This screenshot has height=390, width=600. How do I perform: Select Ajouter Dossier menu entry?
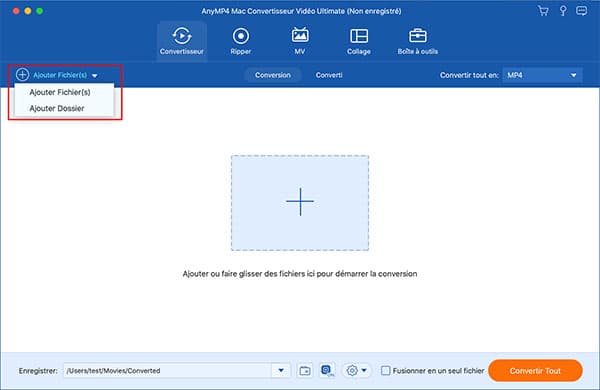[57, 108]
